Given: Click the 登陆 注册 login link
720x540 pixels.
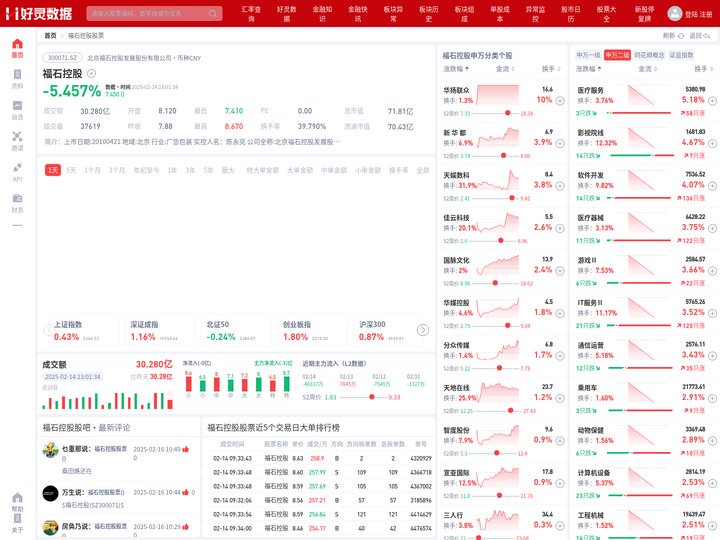Looking at the screenshot, I should point(698,14).
